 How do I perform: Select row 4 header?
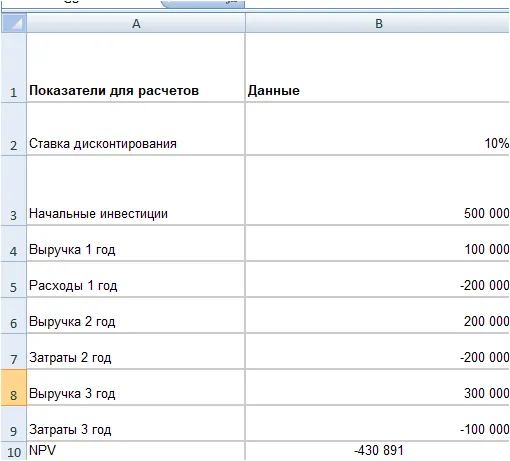point(13,243)
